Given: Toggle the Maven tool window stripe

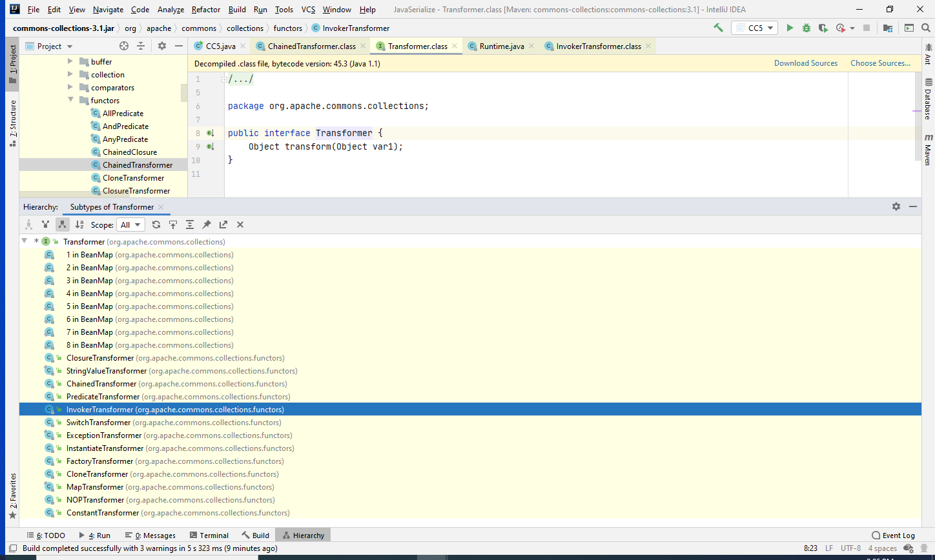Looking at the screenshot, I should pos(928,150).
